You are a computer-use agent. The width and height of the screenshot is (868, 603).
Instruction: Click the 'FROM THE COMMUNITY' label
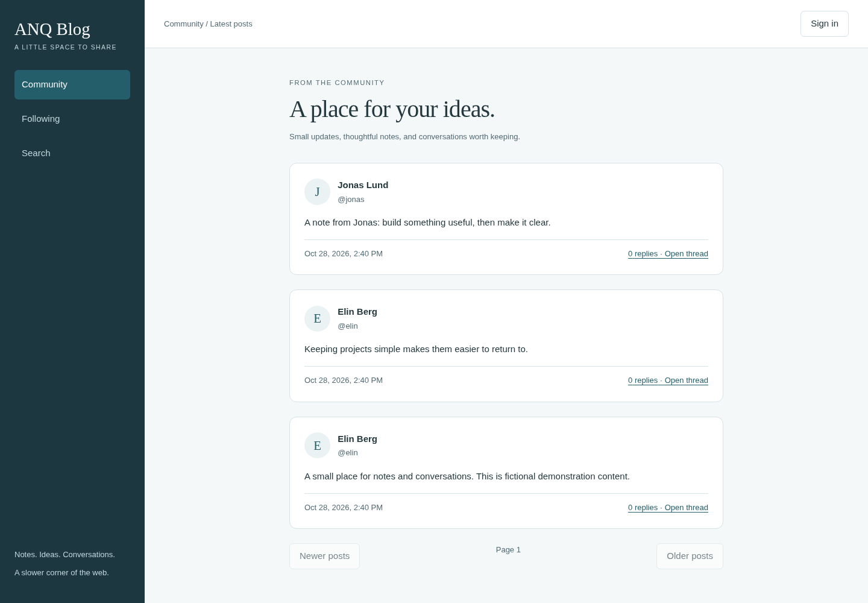coord(337,83)
